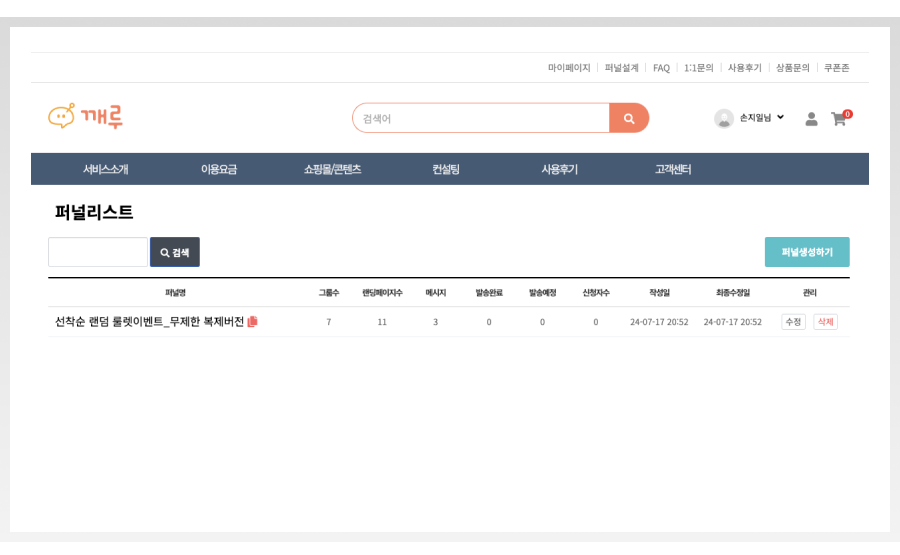Click the profile avatar next to 손지일님
This screenshot has height=555, width=900.
click(724, 118)
